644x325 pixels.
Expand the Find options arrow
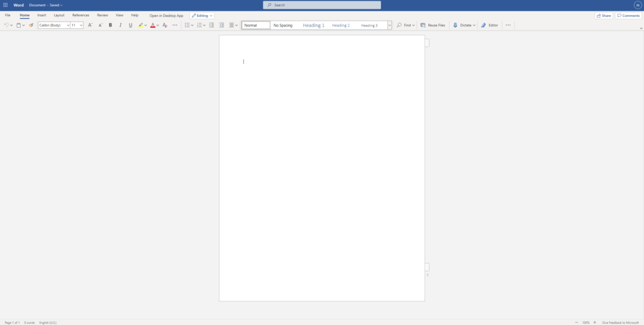pyautogui.click(x=413, y=25)
